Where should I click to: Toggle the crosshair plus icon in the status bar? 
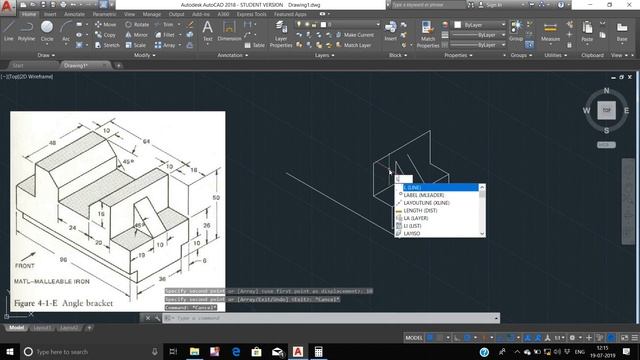(x=589, y=338)
